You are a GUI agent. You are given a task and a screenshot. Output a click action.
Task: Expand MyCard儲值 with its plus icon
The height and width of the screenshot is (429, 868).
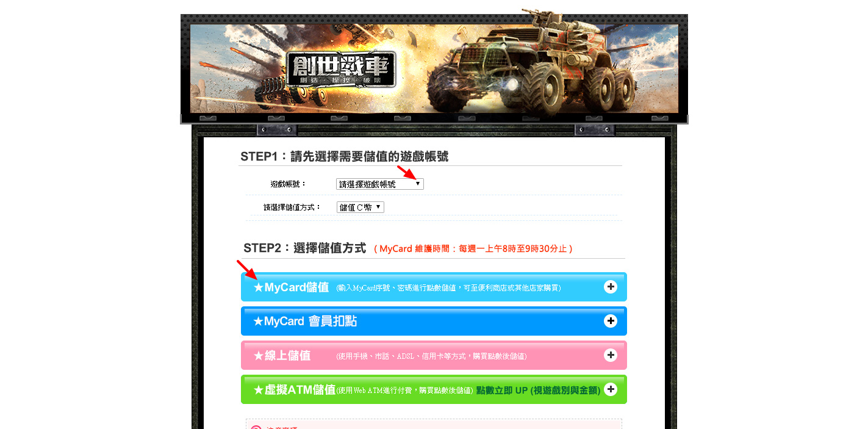point(610,287)
